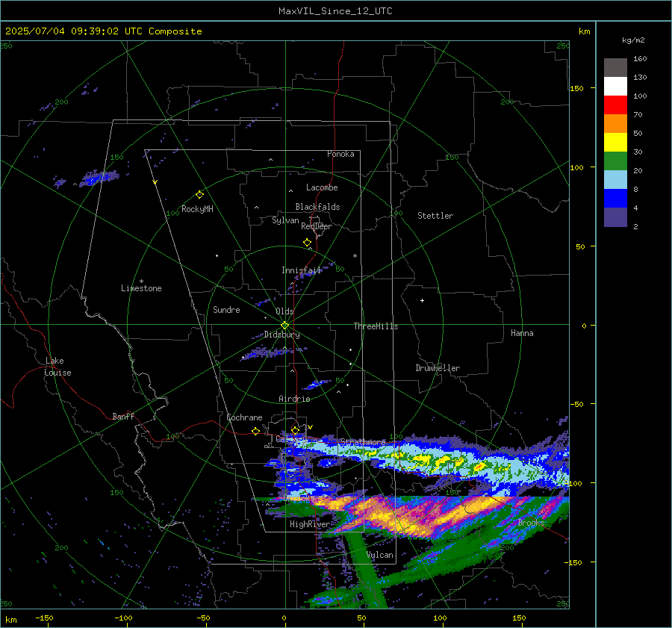
Task: Click the 160 value on legend scale
Action: click(x=640, y=59)
